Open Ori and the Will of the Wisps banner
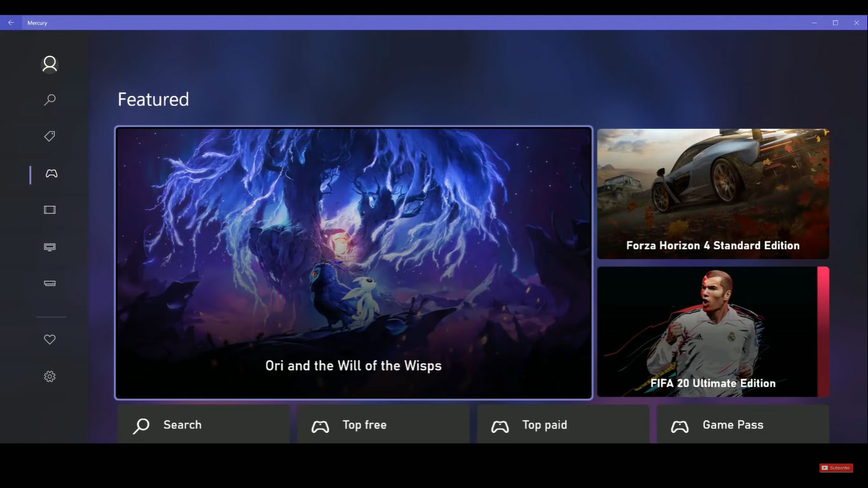Screen dimensions: 868x488 353,263
